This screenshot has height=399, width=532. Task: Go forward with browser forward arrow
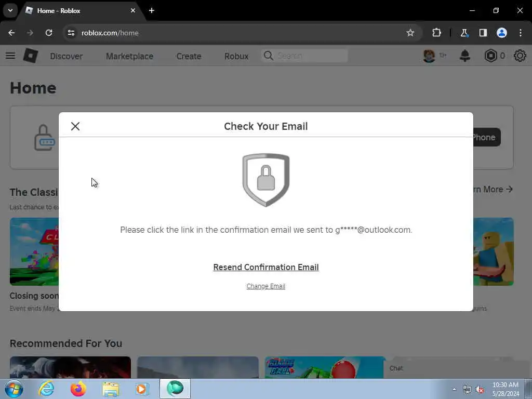(x=30, y=33)
